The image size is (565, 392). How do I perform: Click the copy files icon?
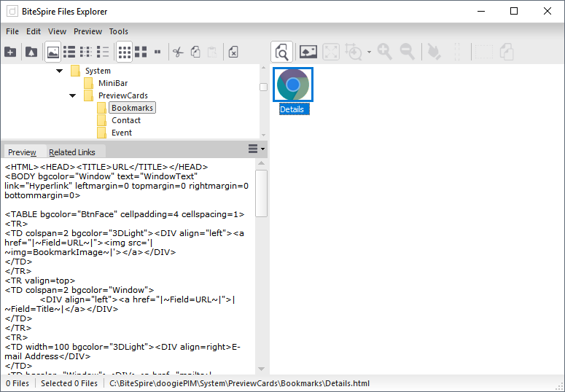[x=195, y=52]
